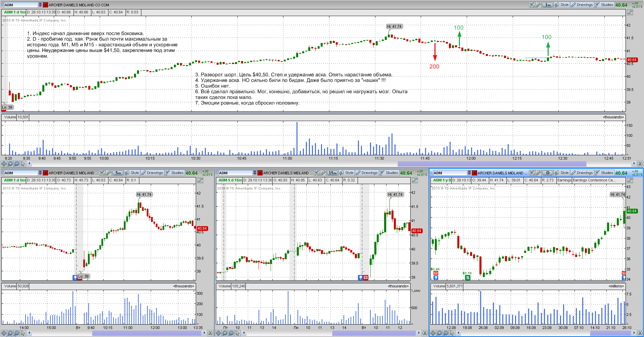Click the horizontal scrollbar thumb of the 1m chart
644x337 pixels.
click(492, 164)
